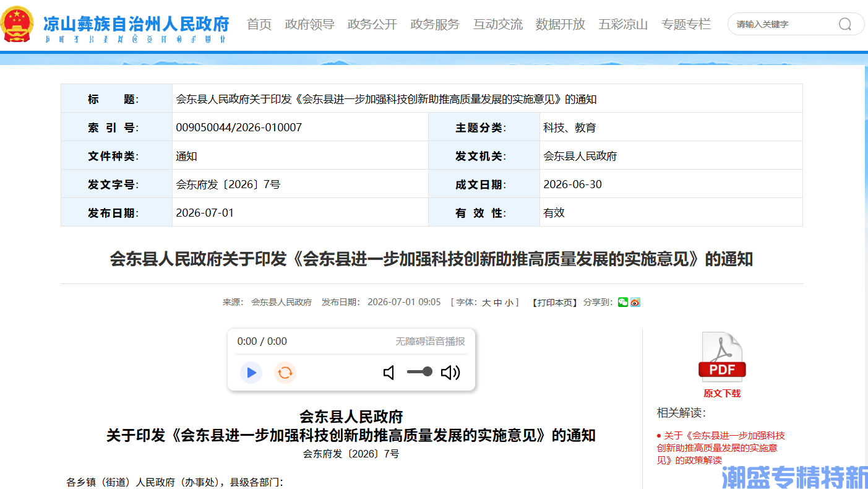Image resolution: width=868 pixels, height=489 pixels.
Task: Click the table title row text
Action: 386,99
